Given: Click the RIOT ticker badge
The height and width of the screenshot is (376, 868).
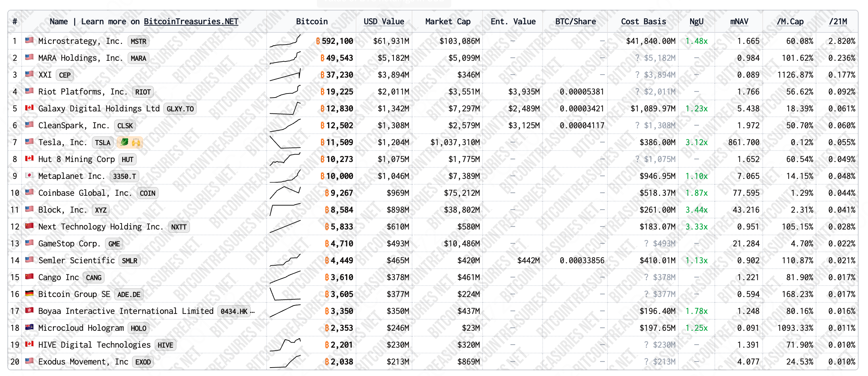Looking at the screenshot, I should point(143,92).
